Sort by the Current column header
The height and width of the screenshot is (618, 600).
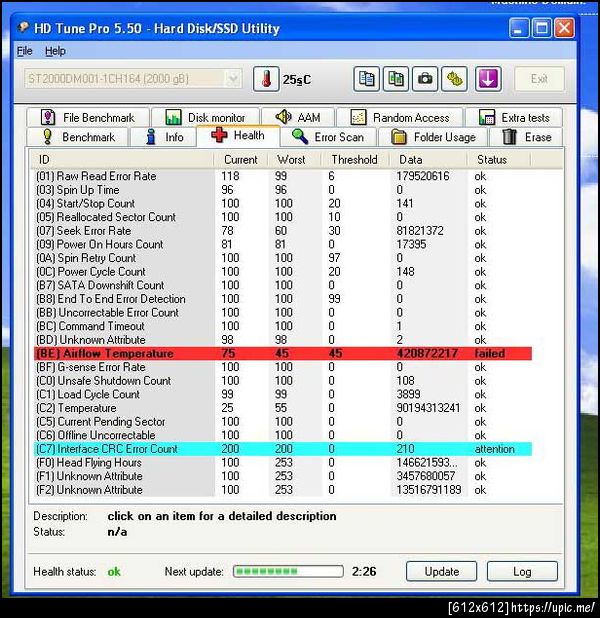240,160
